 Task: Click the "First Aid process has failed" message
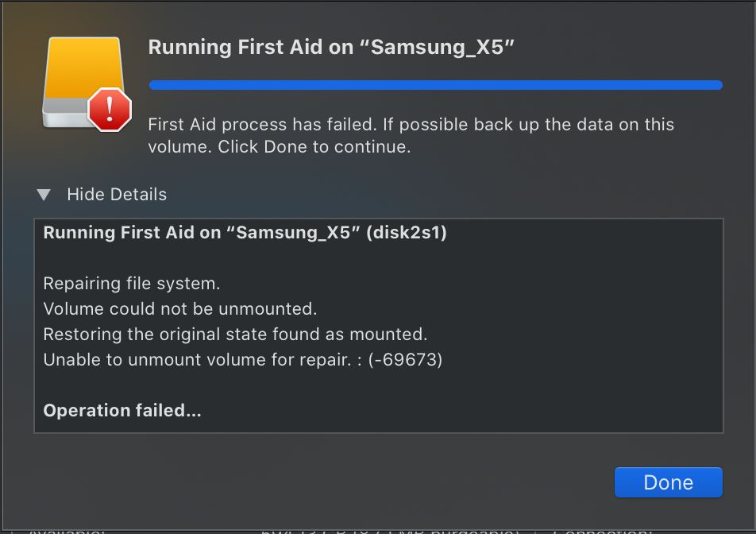(x=262, y=125)
